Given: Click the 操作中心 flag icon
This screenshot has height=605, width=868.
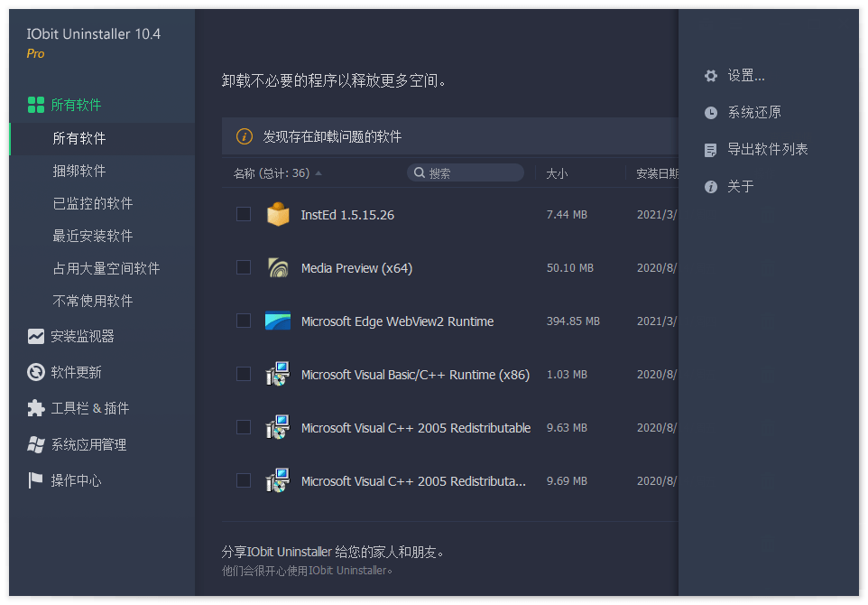Looking at the screenshot, I should [35, 480].
